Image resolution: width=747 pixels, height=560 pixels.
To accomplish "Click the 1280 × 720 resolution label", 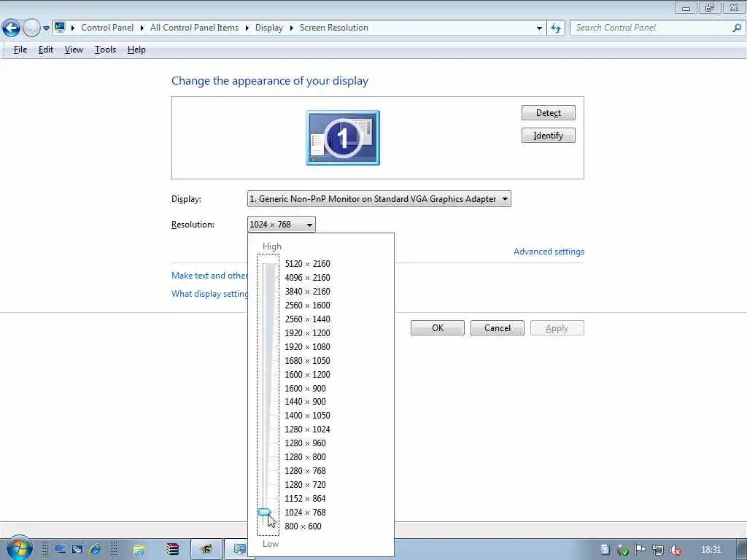I will pos(306,485).
